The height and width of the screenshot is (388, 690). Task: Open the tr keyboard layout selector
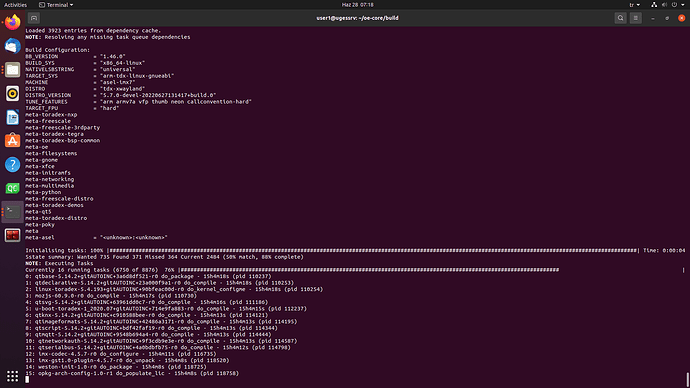pyautogui.click(x=635, y=5)
